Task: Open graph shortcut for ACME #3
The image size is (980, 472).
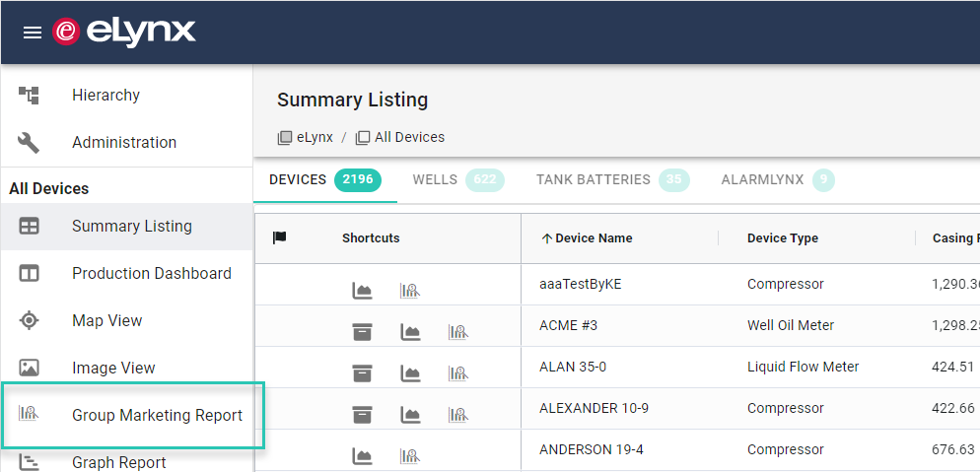Action: pos(410,332)
